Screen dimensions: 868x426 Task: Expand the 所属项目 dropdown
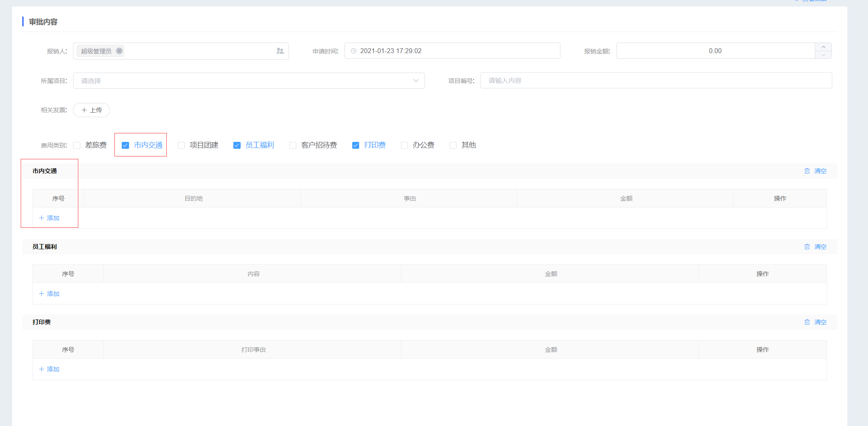[x=416, y=81]
